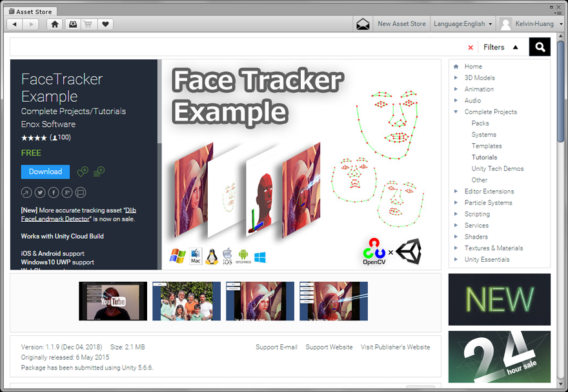Share the asset on Facebook
This screenshot has height=392, width=568.
point(54,193)
